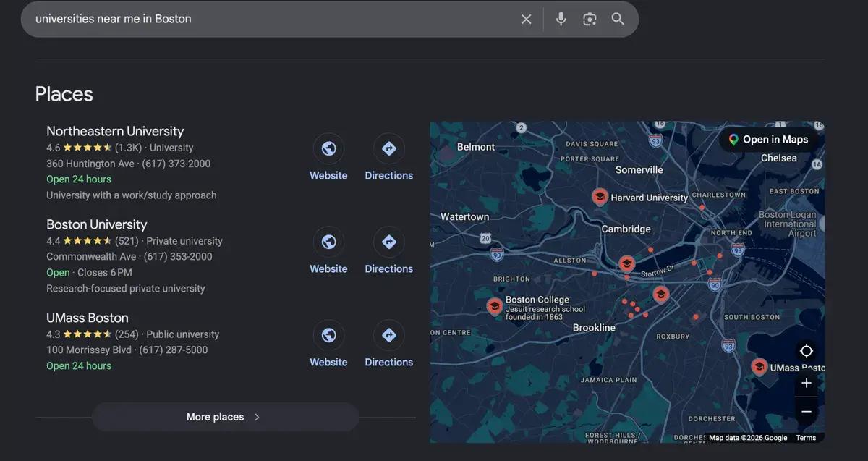Click Terms link on map

click(x=806, y=438)
